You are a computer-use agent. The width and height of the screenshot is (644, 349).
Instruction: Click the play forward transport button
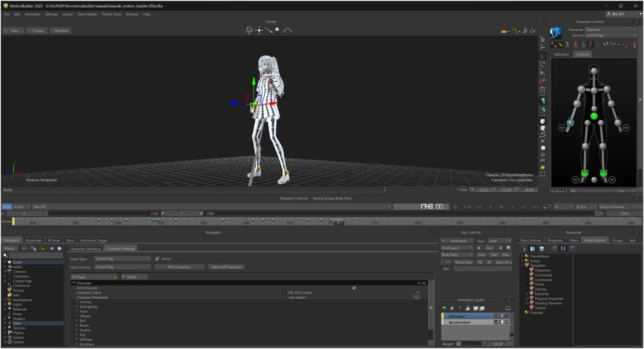(513, 206)
